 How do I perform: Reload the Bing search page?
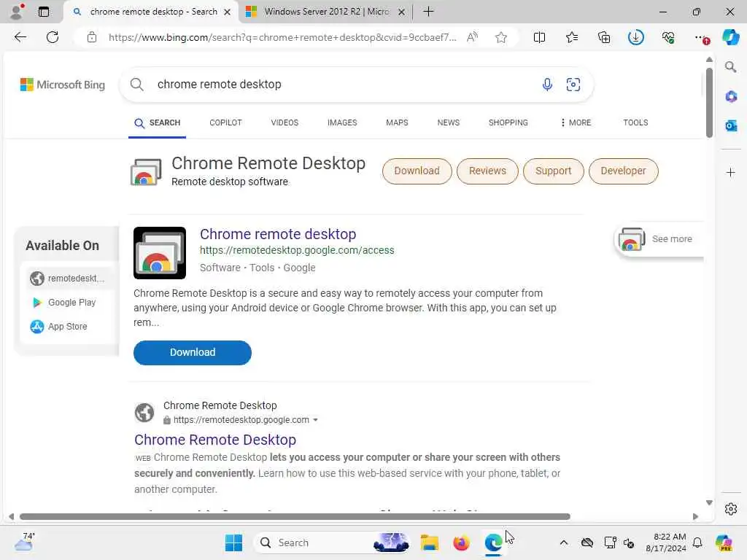coord(53,37)
